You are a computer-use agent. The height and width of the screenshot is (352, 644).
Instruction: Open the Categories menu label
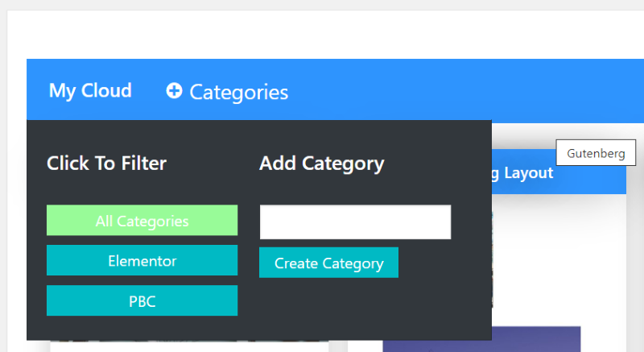[238, 92]
